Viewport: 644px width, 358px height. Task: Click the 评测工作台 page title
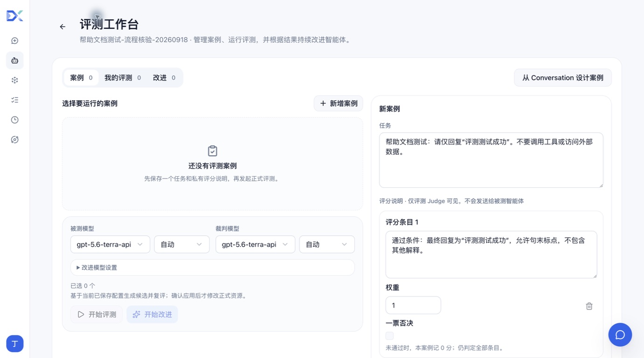click(x=109, y=24)
